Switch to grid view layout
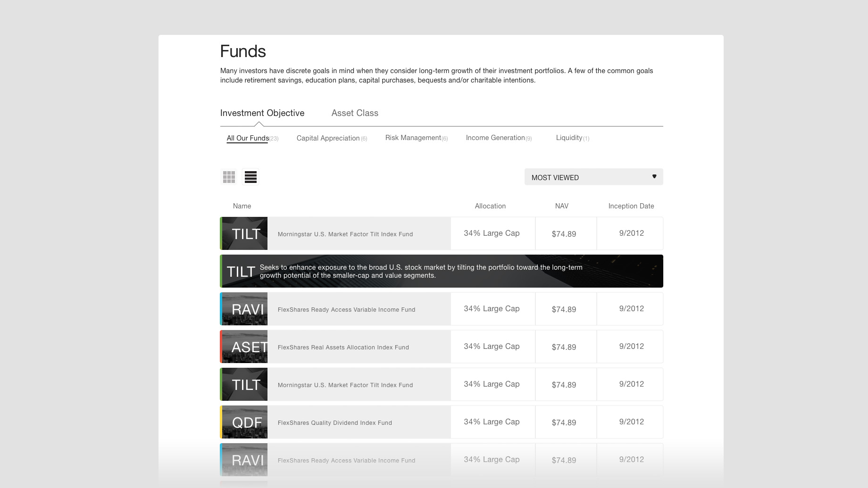Image resolution: width=868 pixels, height=488 pixels. (229, 177)
